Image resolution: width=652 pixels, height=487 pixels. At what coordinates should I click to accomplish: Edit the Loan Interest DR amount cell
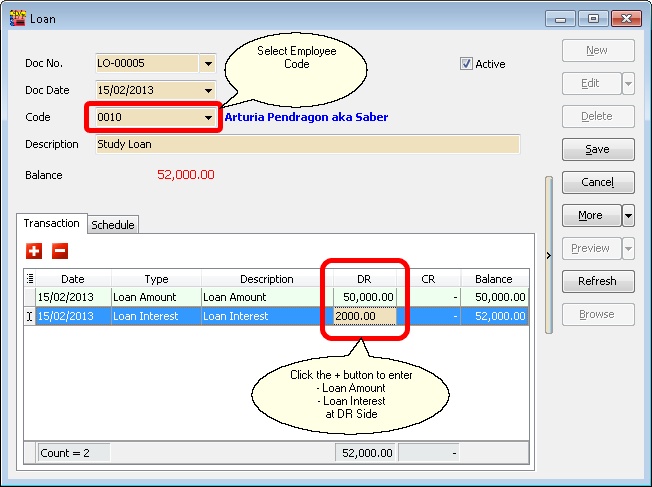(365, 316)
